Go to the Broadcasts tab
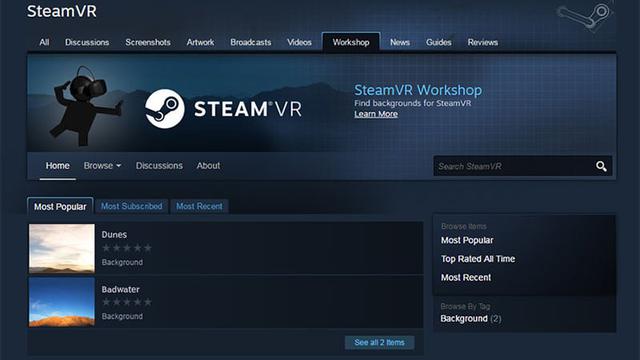 (251, 42)
